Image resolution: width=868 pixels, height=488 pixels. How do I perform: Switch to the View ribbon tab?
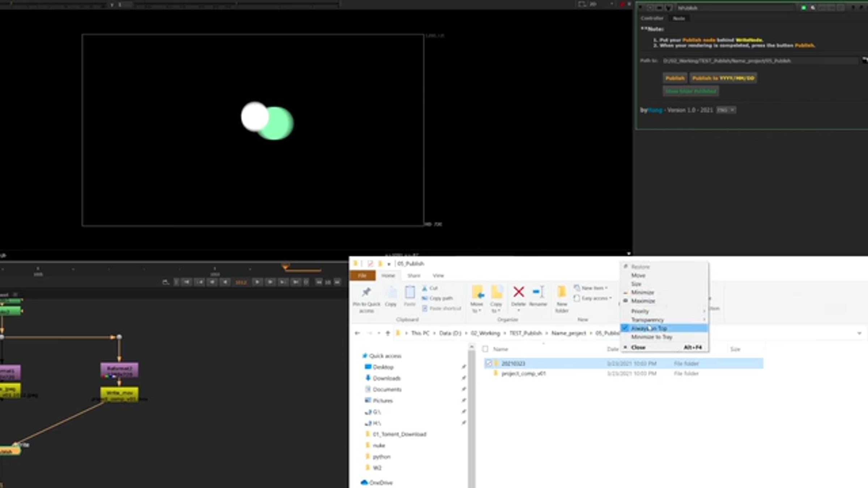pos(438,276)
